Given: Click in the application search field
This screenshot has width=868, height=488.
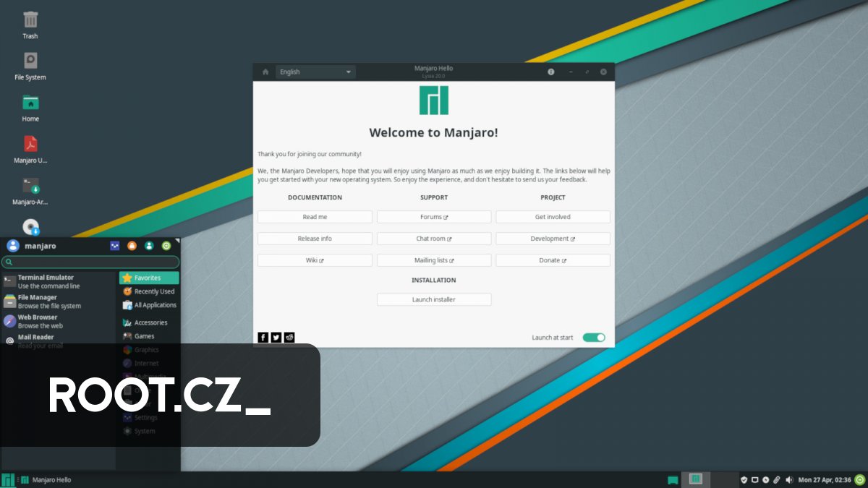Looking at the screenshot, I should (x=90, y=260).
